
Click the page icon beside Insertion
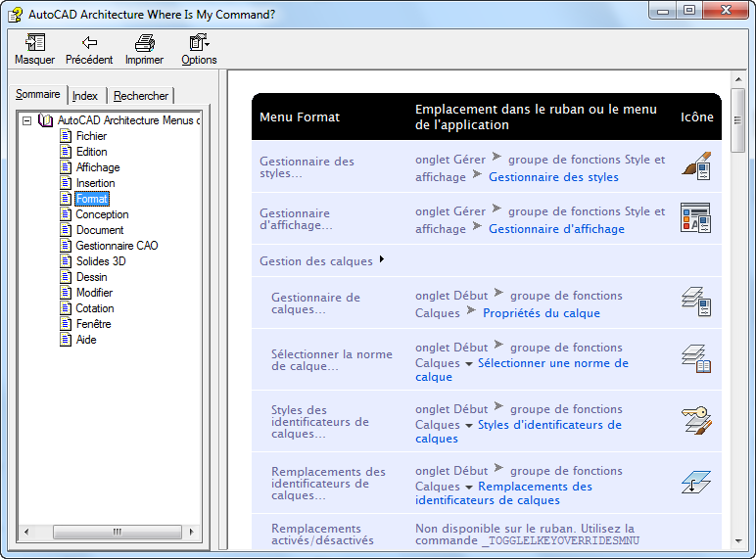pyautogui.click(x=66, y=183)
